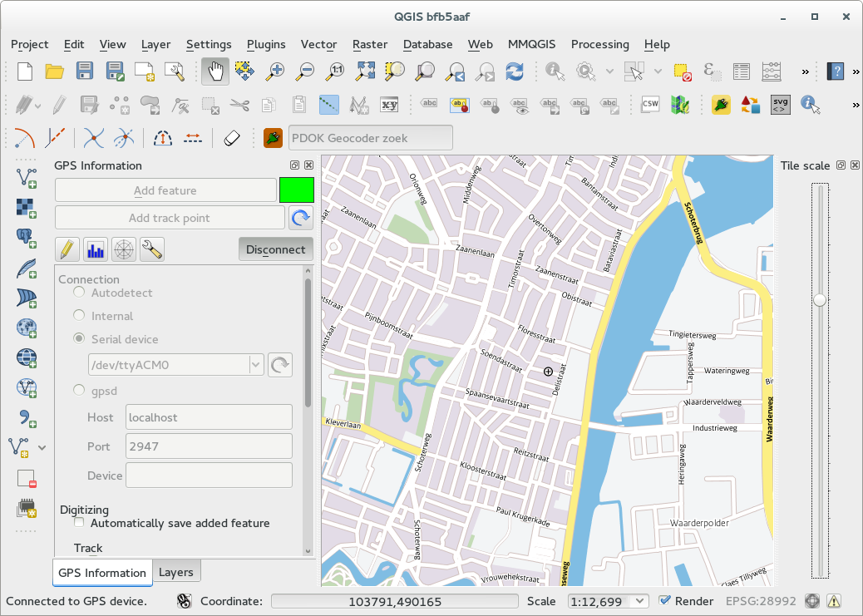Screen dimensions: 863x616
Task: Show GPS satellite polar view icon
Action: click(x=124, y=249)
